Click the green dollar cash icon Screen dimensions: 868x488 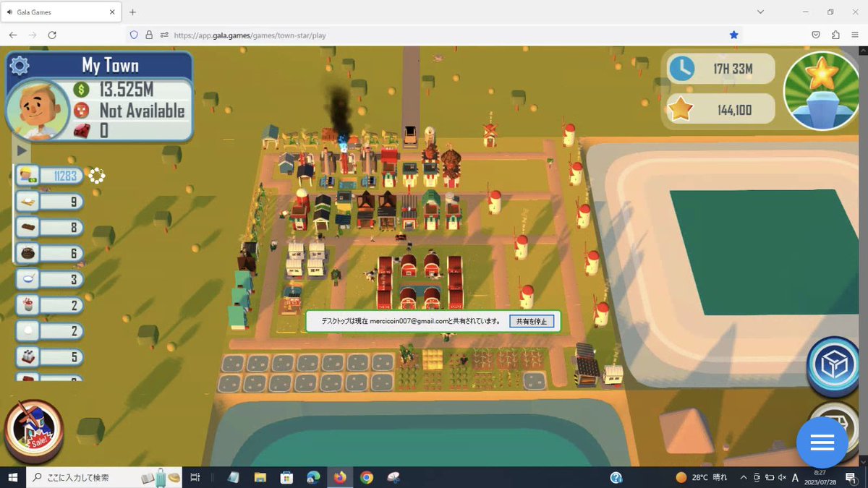(82, 90)
